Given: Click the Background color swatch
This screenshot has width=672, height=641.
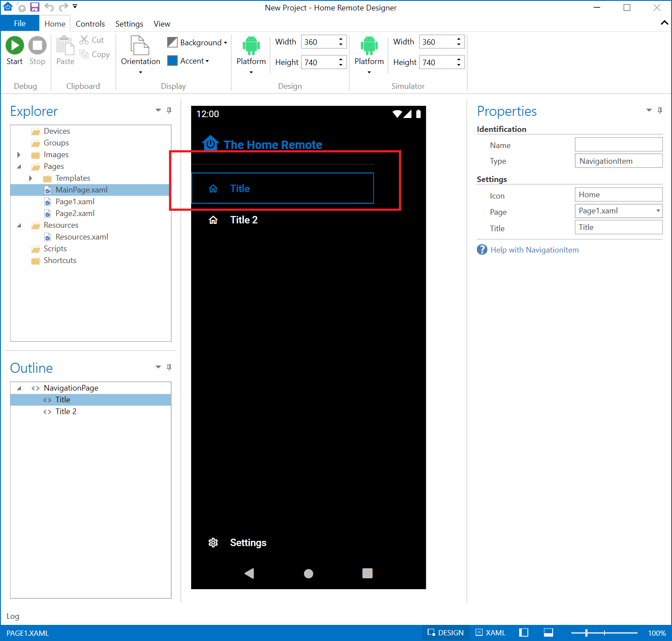Looking at the screenshot, I should (x=172, y=42).
